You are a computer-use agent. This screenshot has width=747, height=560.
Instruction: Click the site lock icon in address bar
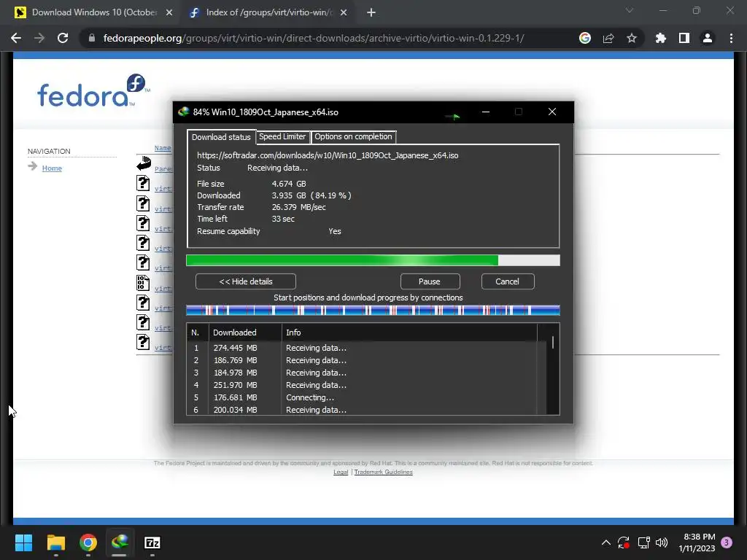point(92,38)
